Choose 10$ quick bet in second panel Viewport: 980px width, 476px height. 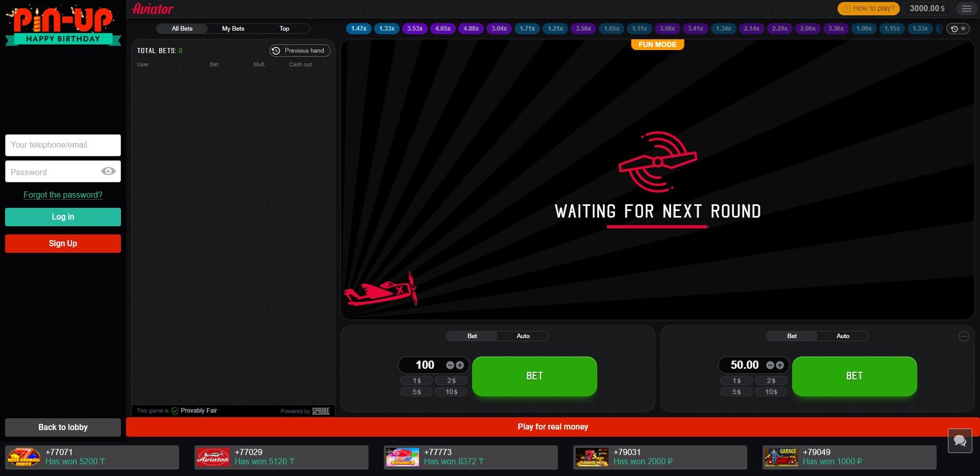pyautogui.click(x=771, y=392)
